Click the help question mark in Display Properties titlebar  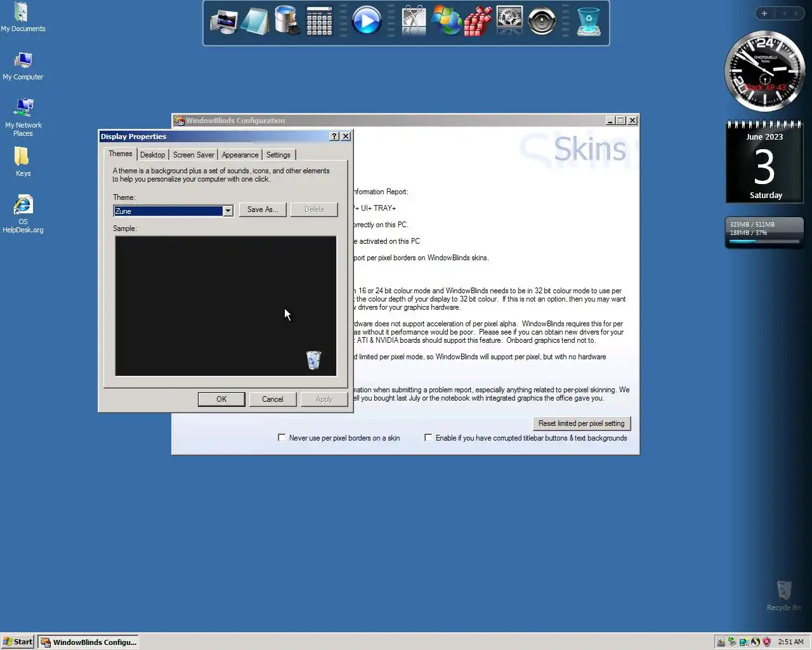pos(334,136)
